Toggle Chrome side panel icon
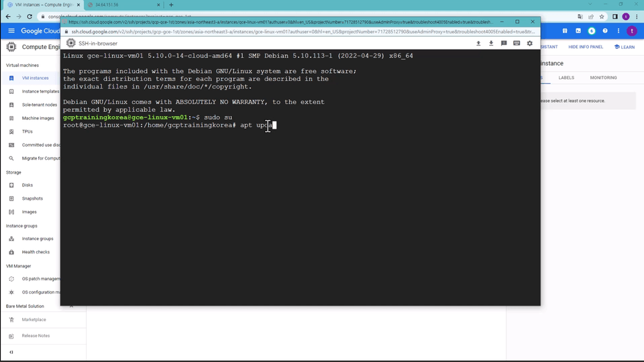 615,16
